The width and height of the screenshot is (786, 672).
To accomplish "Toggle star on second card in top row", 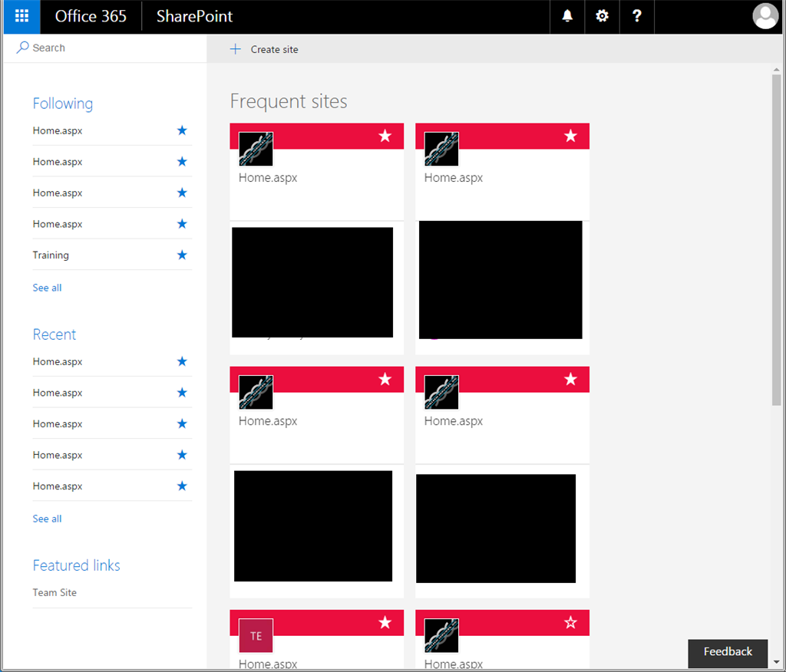I will (x=570, y=136).
